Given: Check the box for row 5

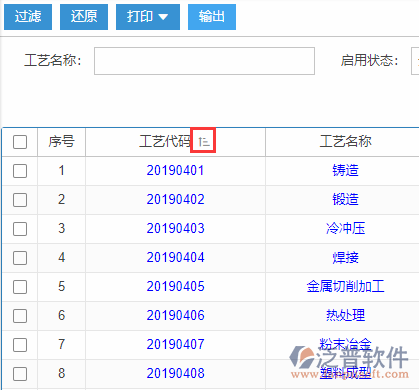Looking at the screenshot, I should [20, 287].
